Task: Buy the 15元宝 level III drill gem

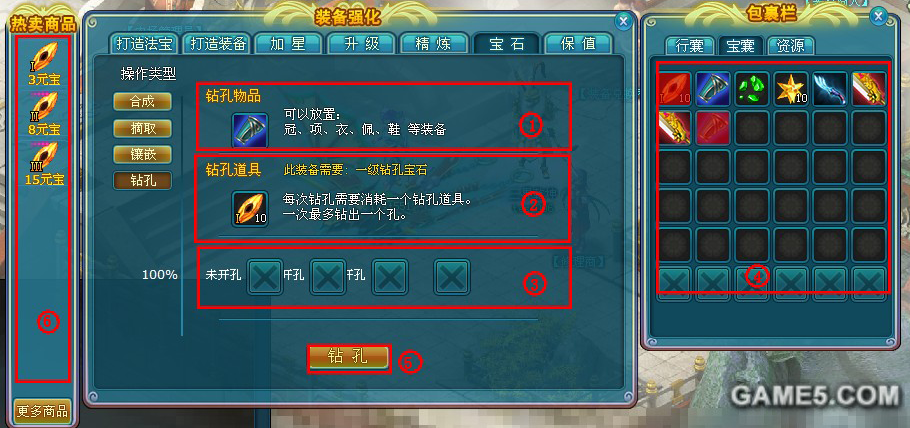Action: coord(44,164)
